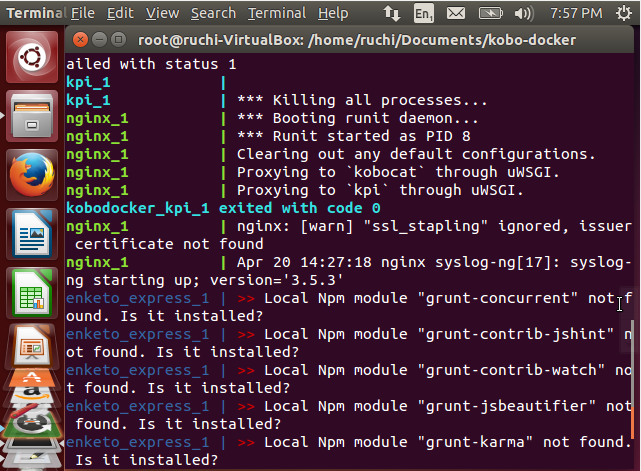Open the Amazon launcher icon
This screenshot has height=471, width=641.
[32, 395]
